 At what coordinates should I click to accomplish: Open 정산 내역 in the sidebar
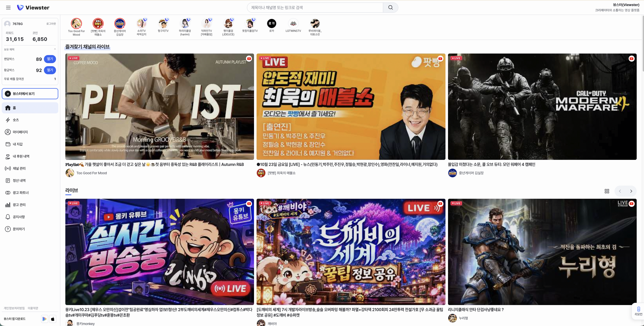tap(30, 181)
